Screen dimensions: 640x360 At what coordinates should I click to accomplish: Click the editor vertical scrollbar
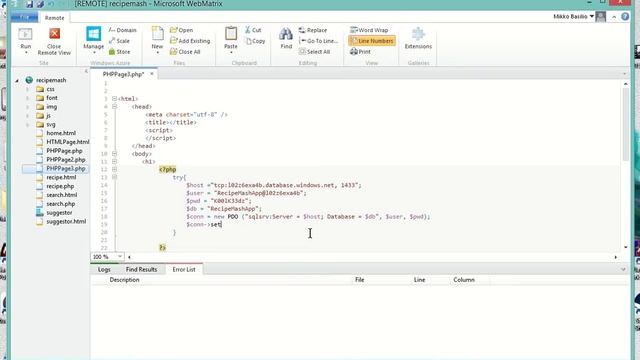pyautogui.click(x=626, y=124)
